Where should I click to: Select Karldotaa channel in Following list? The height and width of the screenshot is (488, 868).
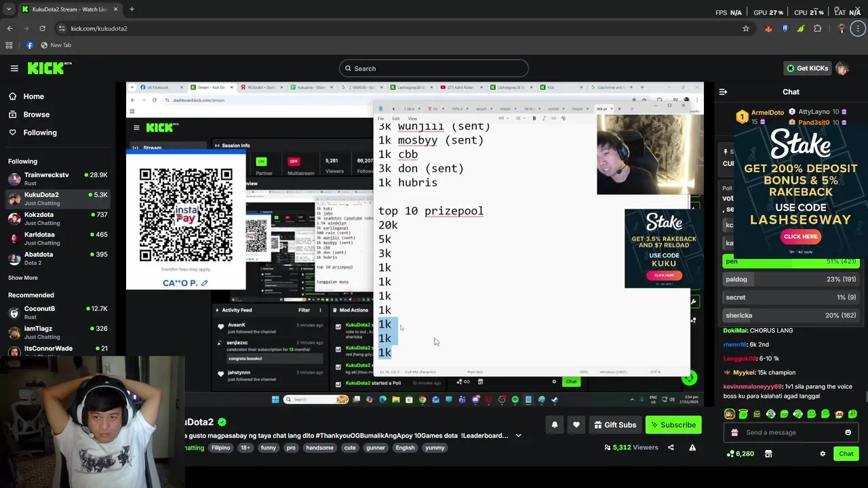tap(58, 239)
